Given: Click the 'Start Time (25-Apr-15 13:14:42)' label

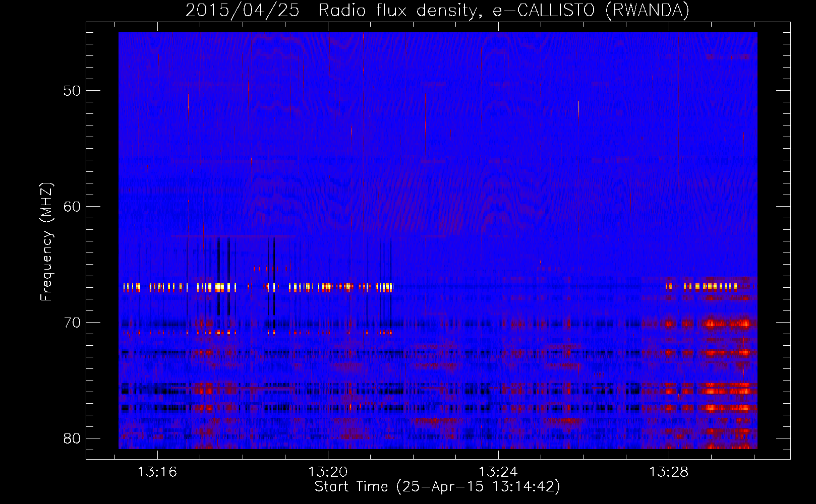Looking at the screenshot, I should coord(437,487).
